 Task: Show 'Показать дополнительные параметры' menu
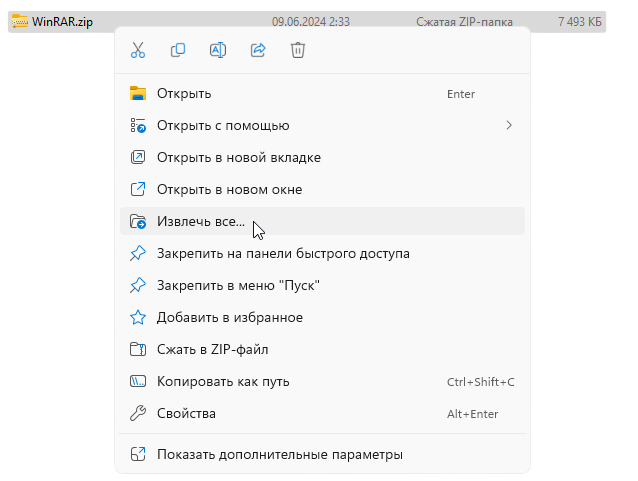tap(279, 455)
